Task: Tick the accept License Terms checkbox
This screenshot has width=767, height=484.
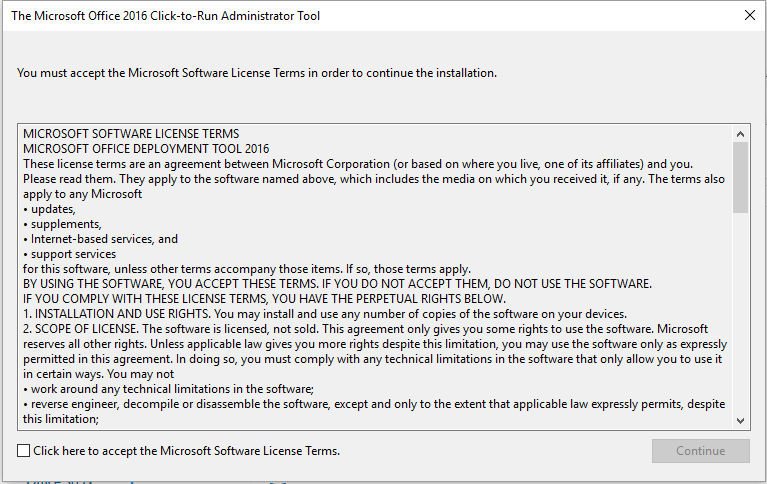Action: click(23, 451)
